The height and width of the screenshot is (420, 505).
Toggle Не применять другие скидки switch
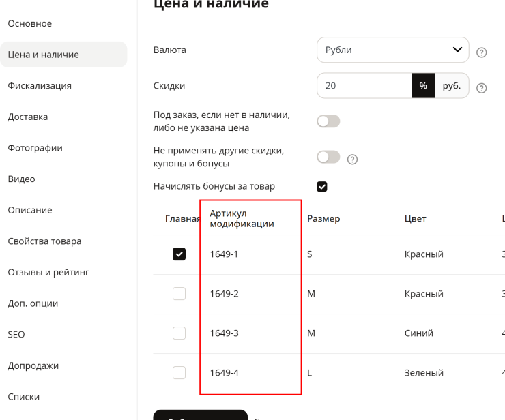[328, 157]
